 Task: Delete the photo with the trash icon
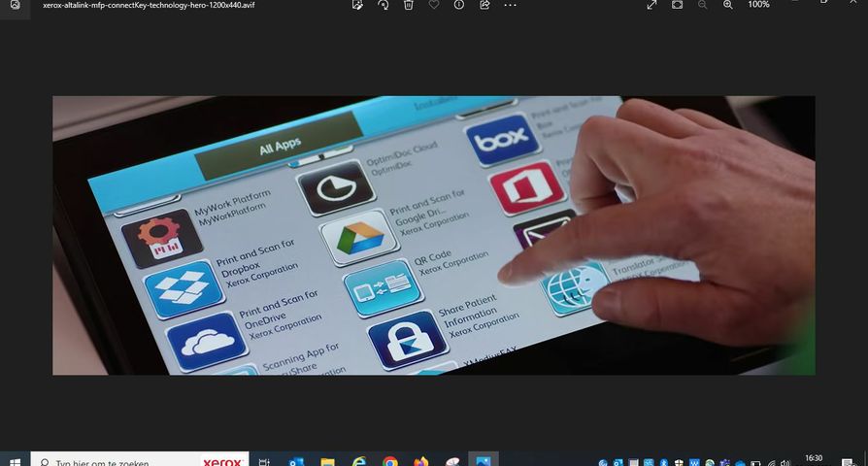click(409, 5)
